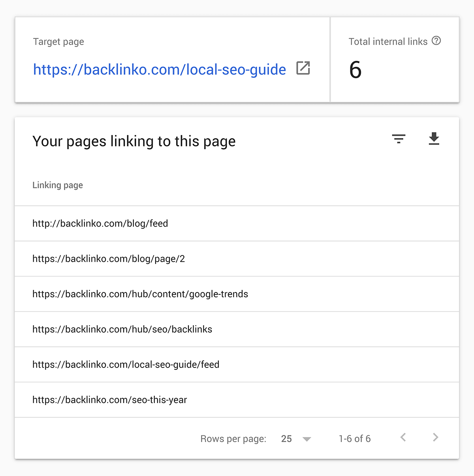Screen dimensions: 474x476
Task: Select the hub/content/google-trends row
Action: 237,294
